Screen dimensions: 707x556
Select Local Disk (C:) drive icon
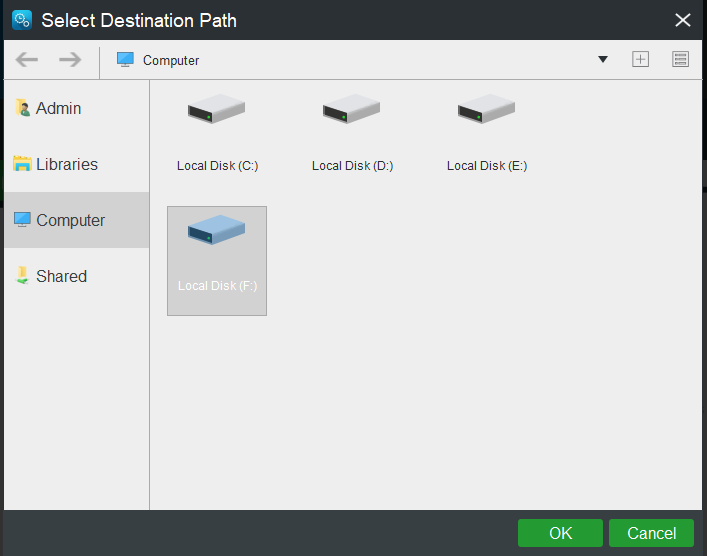pyautogui.click(x=216, y=108)
